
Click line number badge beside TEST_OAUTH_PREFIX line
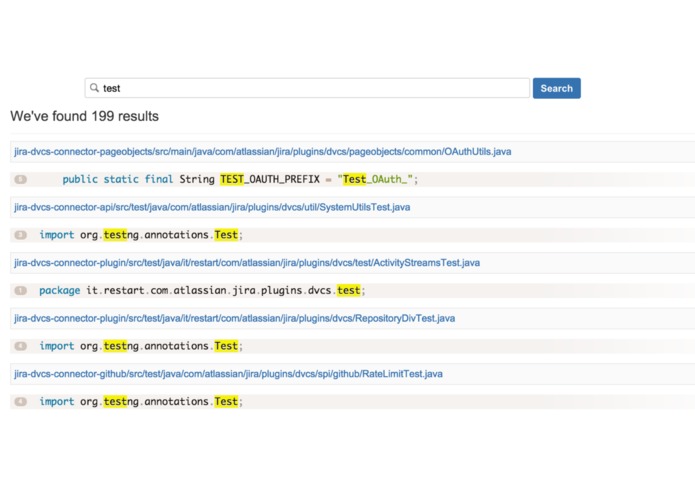20,179
